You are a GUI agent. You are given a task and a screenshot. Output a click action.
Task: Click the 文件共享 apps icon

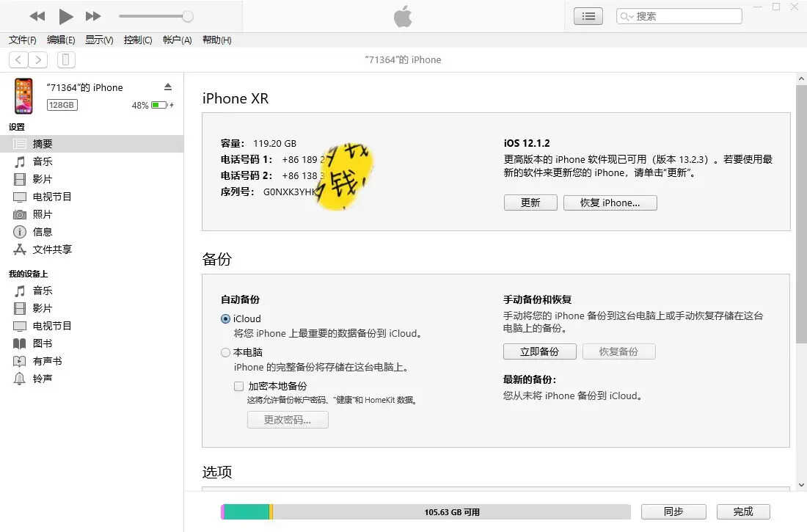click(20, 249)
